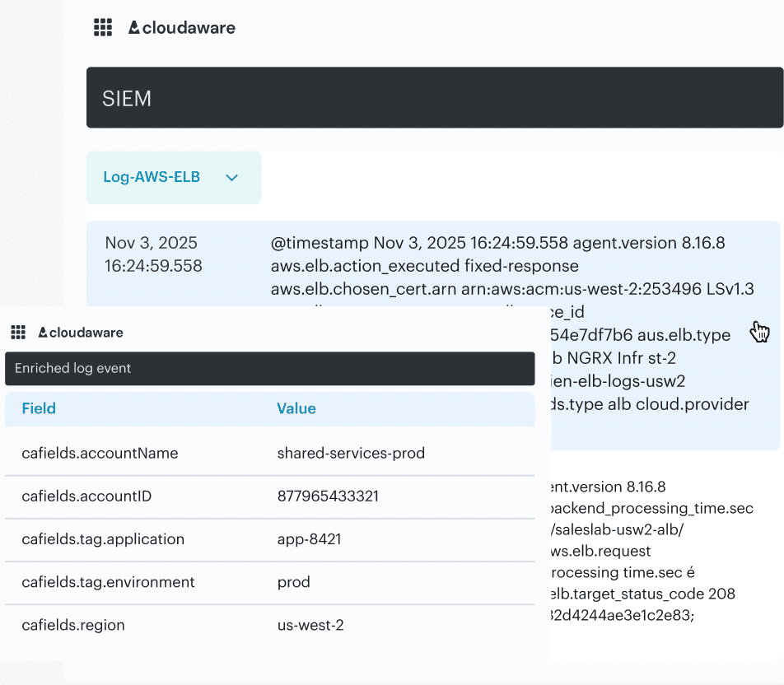Click the us-west-2 region value
This screenshot has width=784, height=685.
[x=310, y=625]
